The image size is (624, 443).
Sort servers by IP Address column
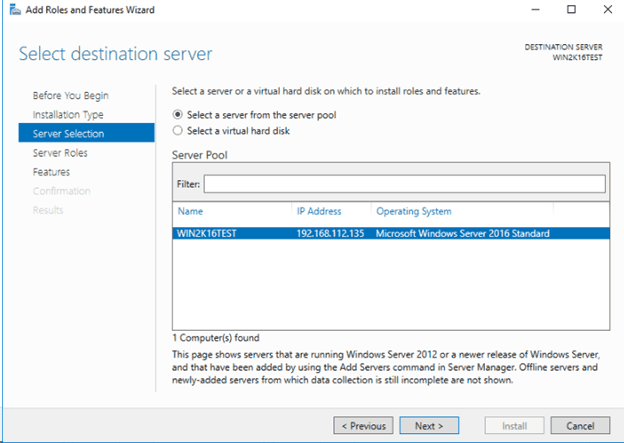pyautogui.click(x=318, y=211)
